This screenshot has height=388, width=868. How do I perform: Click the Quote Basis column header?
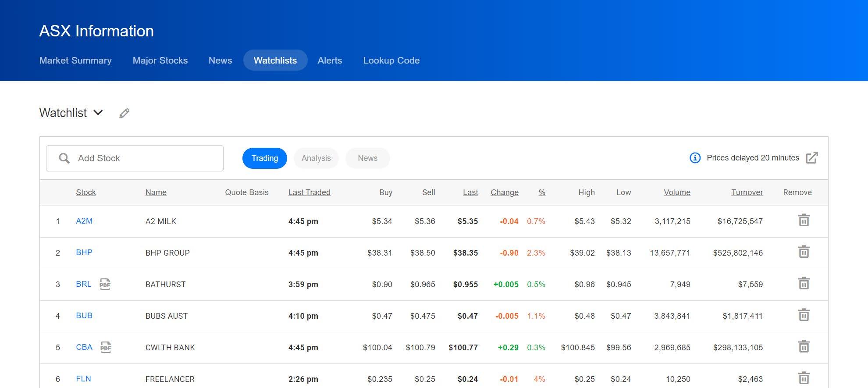[x=247, y=192]
